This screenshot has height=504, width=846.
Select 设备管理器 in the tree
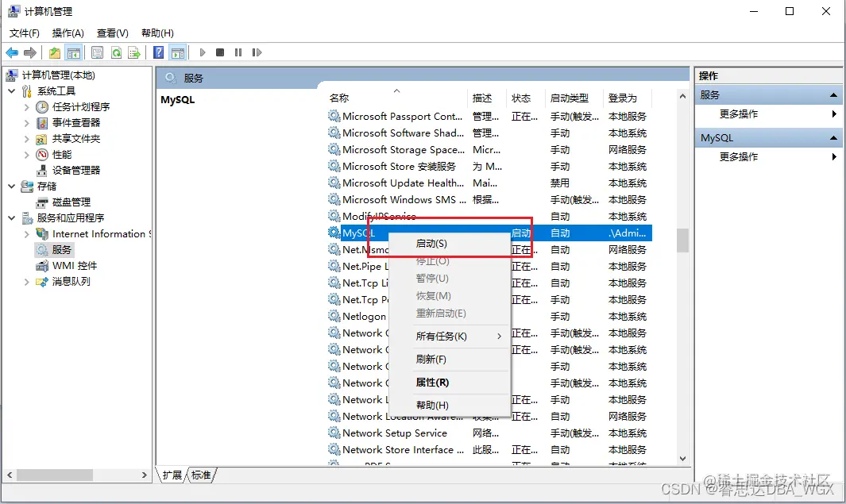pos(76,171)
